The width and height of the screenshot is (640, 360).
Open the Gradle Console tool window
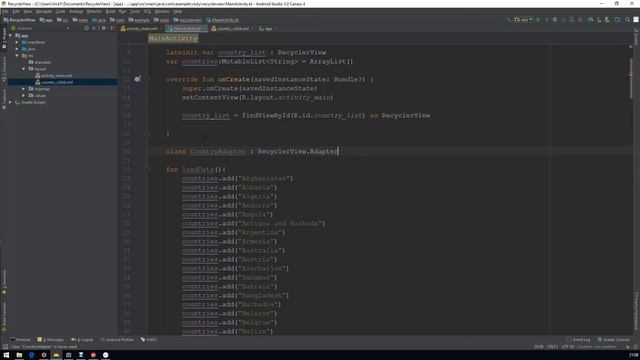click(613, 340)
